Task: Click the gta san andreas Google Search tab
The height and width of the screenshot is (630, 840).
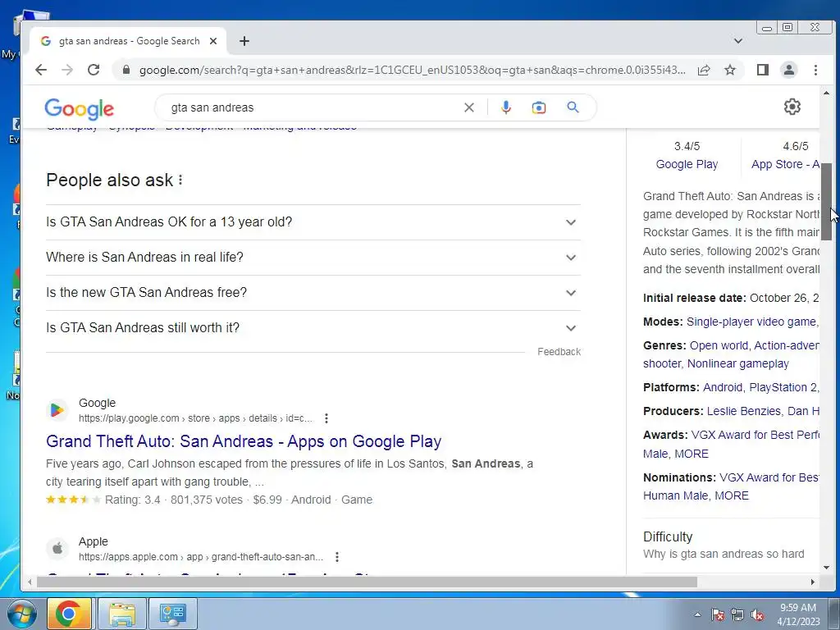Action: coord(129,41)
